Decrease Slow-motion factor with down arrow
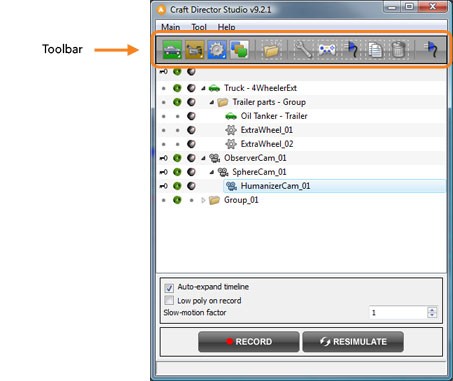The height and width of the screenshot is (381, 453). [x=432, y=316]
